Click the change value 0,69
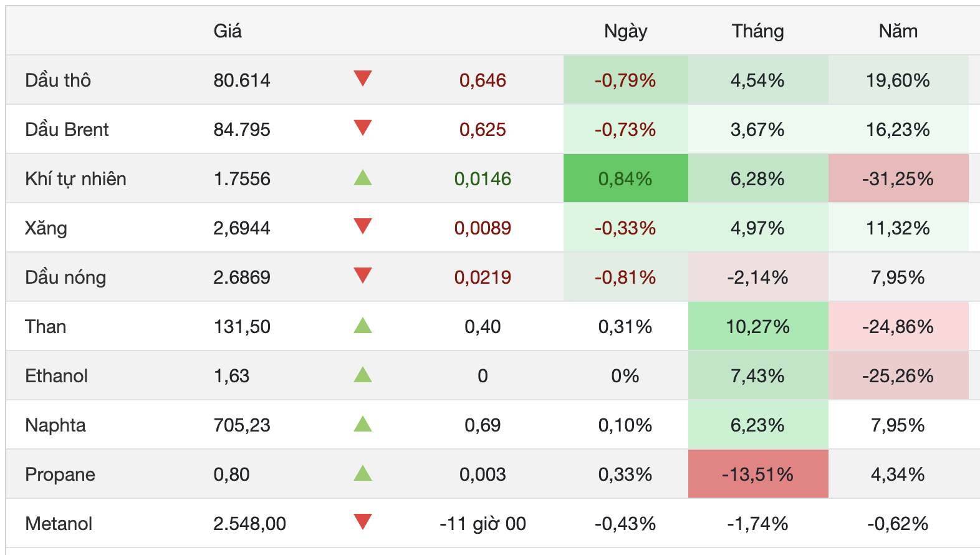Viewport: 980px width, 555px height. point(483,425)
